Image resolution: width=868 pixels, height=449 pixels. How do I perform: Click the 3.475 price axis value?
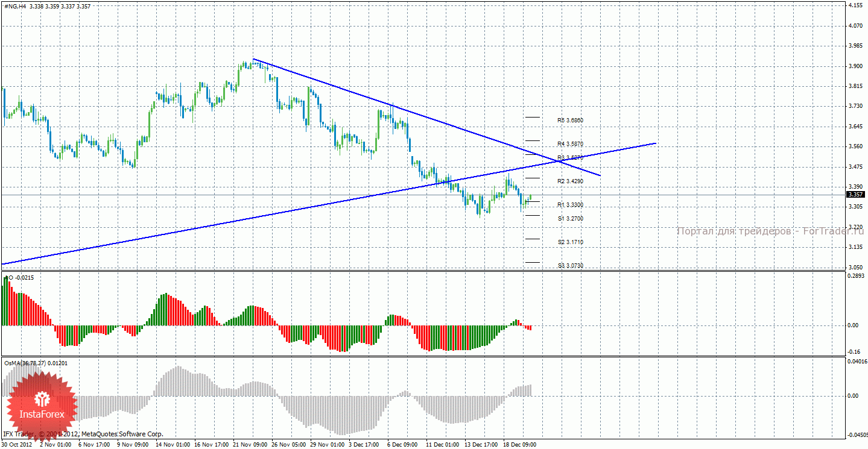click(x=855, y=166)
